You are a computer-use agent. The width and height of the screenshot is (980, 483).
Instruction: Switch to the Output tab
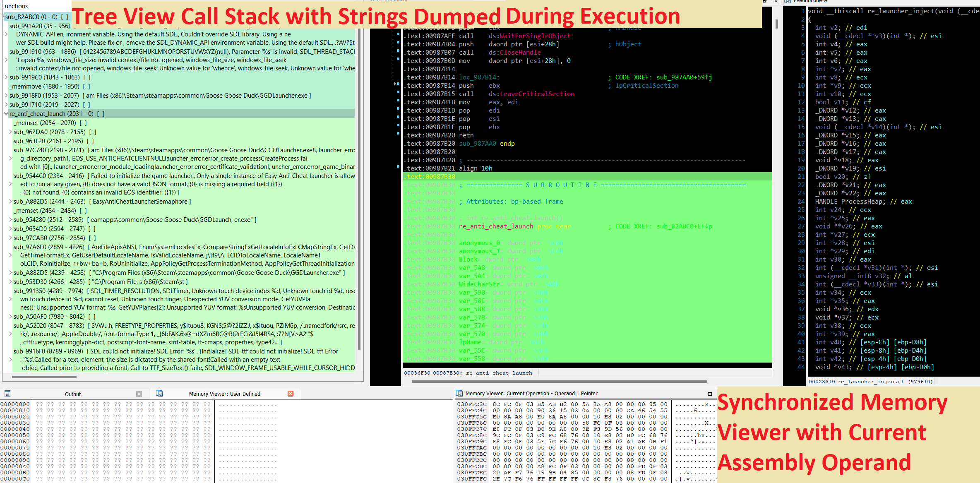coord(72,394)
